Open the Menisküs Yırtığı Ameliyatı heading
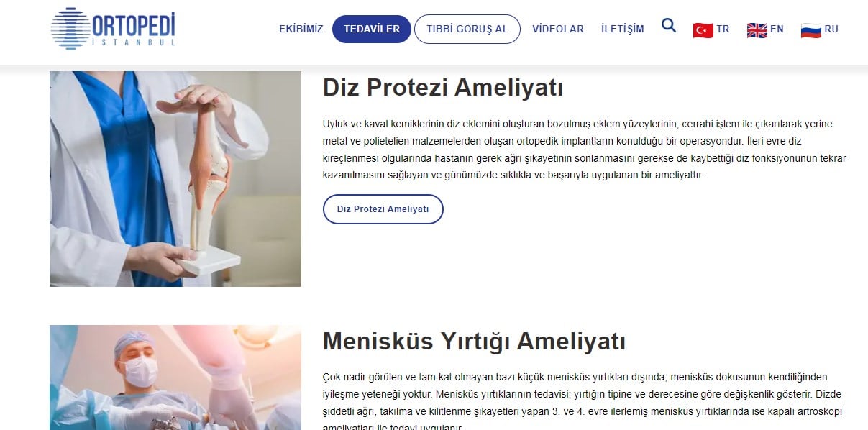 (474, 341)
